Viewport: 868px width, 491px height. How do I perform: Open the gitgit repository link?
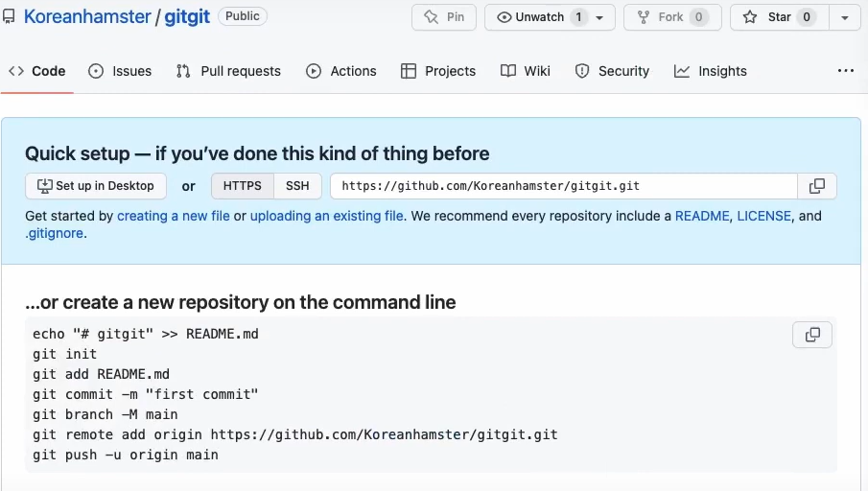coord(187,16)
